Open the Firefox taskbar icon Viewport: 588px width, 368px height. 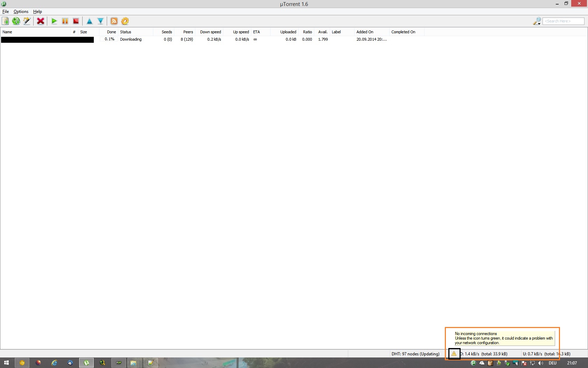pos(38,363)
